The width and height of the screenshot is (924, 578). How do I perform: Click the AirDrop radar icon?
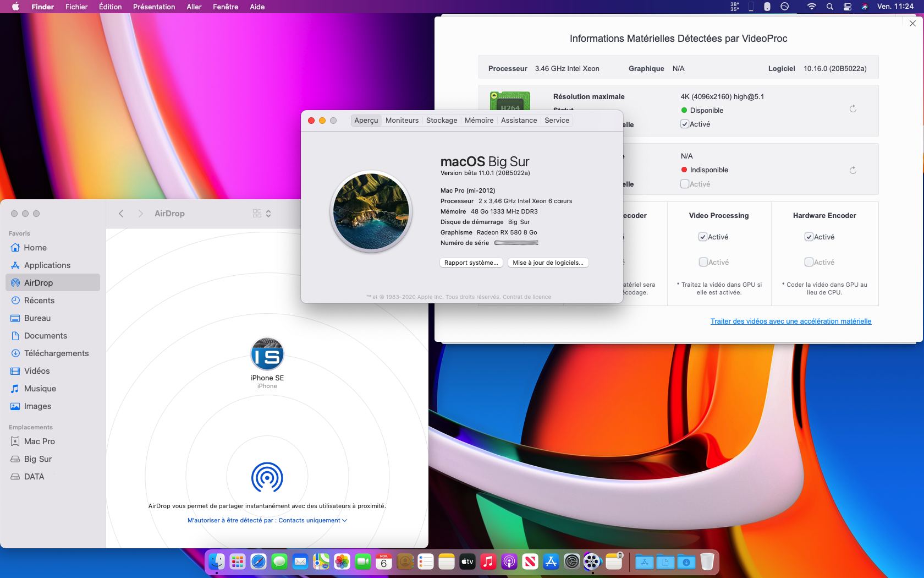tap(267, 477)
